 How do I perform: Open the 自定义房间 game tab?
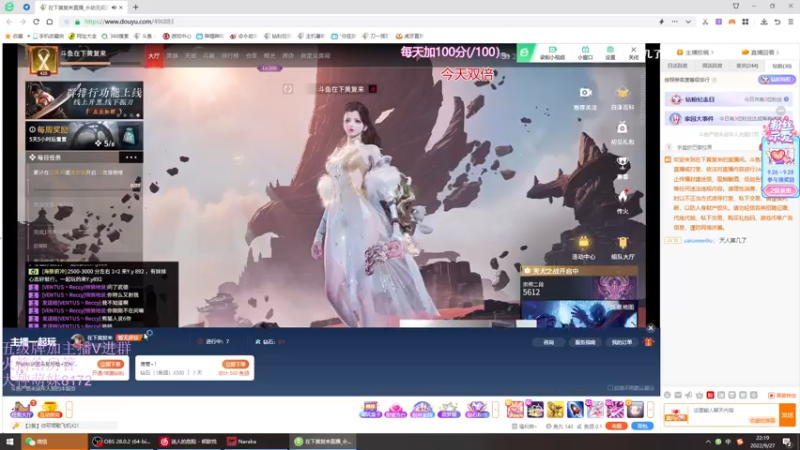(x=315, y=56)
